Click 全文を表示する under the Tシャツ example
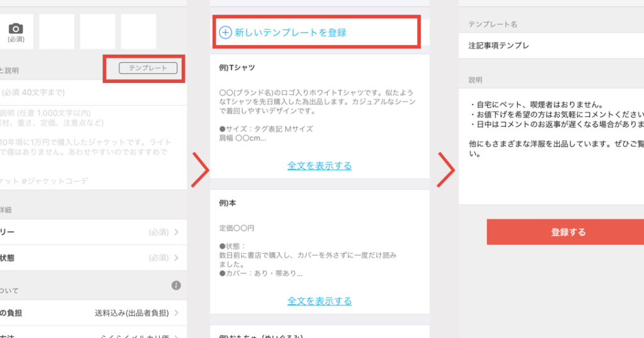Viewport: 644px width, 338px height. click(x=319, y=166)
